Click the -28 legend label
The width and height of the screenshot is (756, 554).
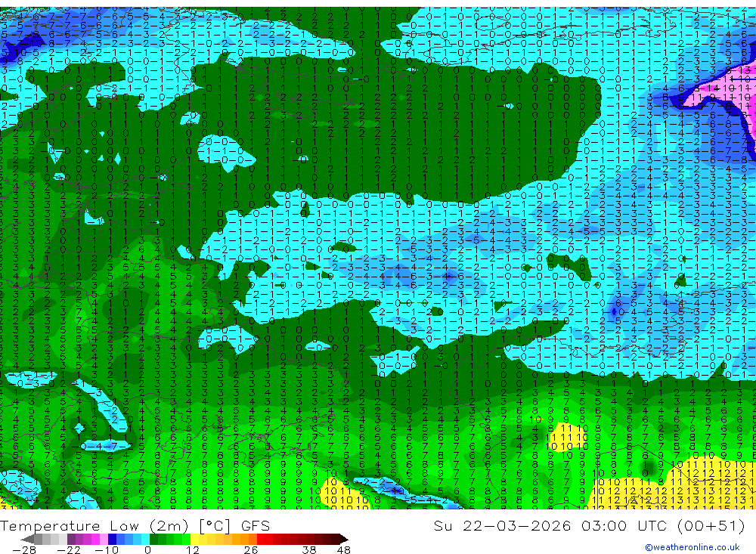pyautogui.click(x=24, y=549)
